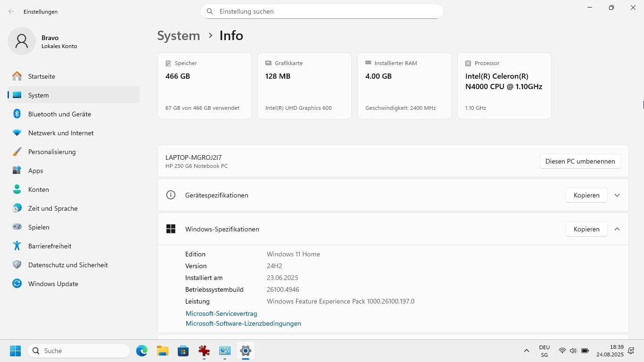This screenshot has height=362, width=644.
Task: Open the Microsoft-Servicevertrag link
Action: pos(221,313)
